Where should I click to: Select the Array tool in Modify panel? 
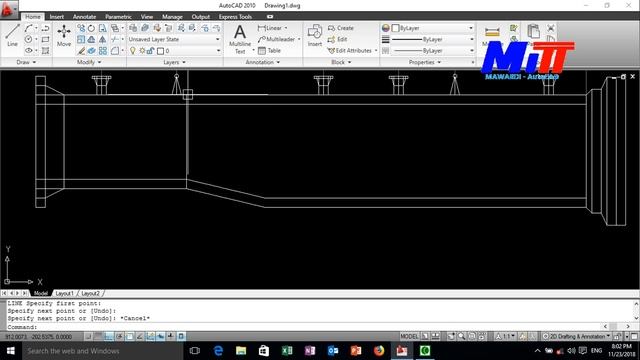(102, 51)
